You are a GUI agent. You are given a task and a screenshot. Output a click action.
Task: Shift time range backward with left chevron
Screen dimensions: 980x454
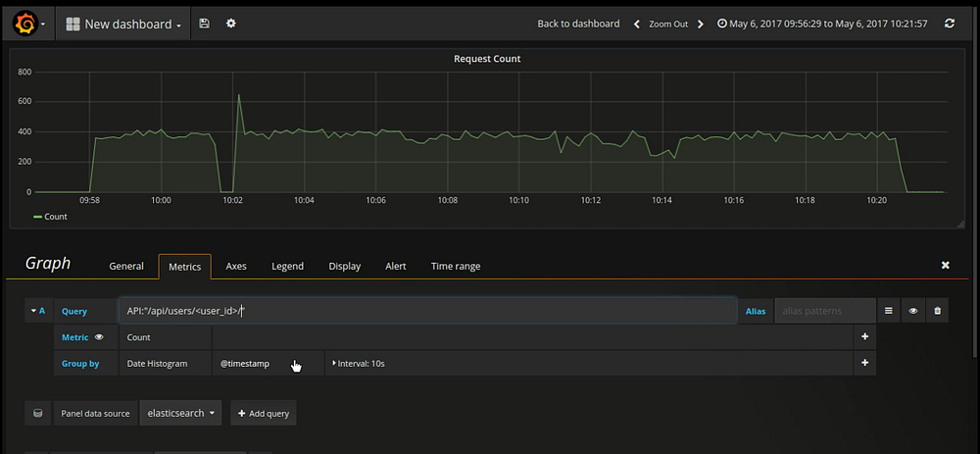tap(636, 24)
